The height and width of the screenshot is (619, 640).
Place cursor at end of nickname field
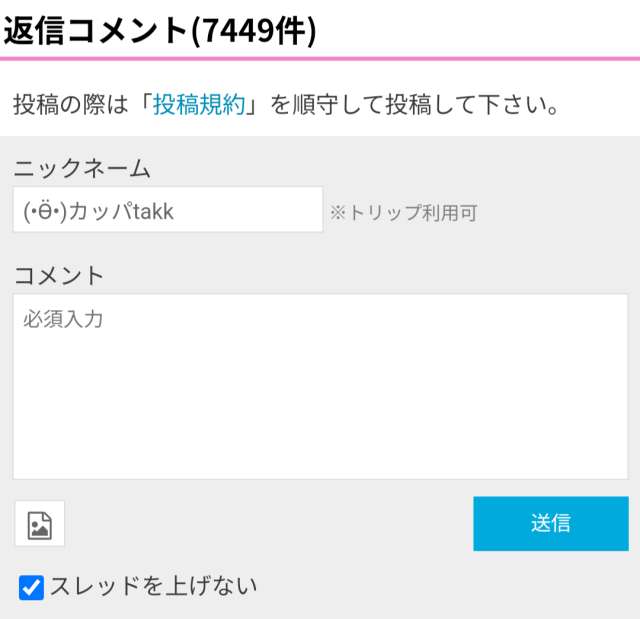point(300,210)
